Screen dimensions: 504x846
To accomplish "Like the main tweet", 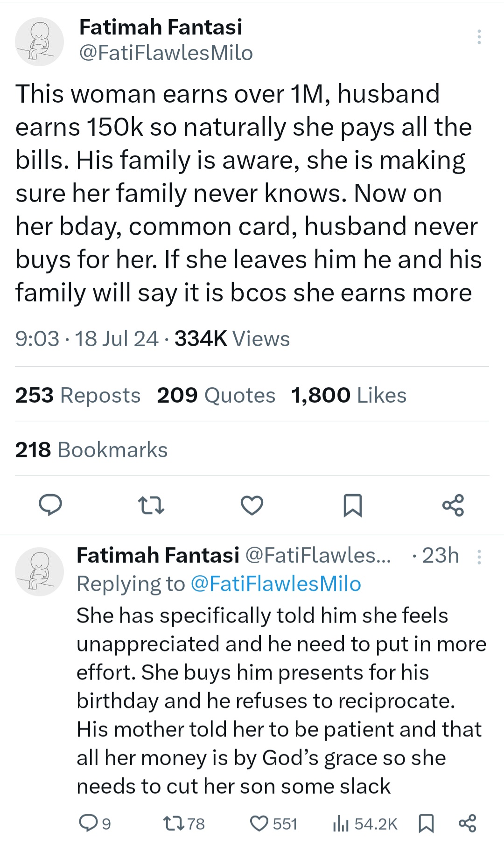I will (x=252, y=505).
